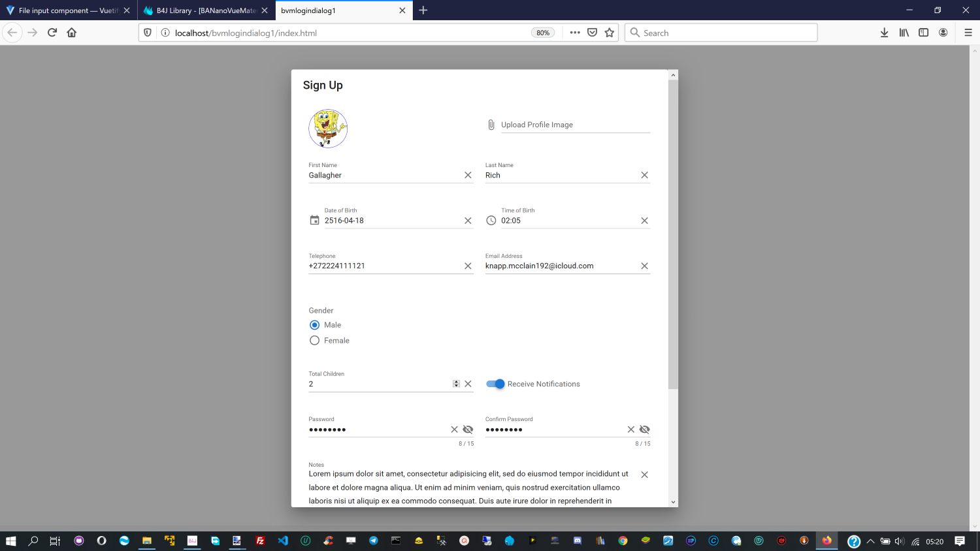The height and width of the screenshot is (551, 980).
Task: Click into the Last Name field
Action: pyautogui.click(x=561, y=175)
